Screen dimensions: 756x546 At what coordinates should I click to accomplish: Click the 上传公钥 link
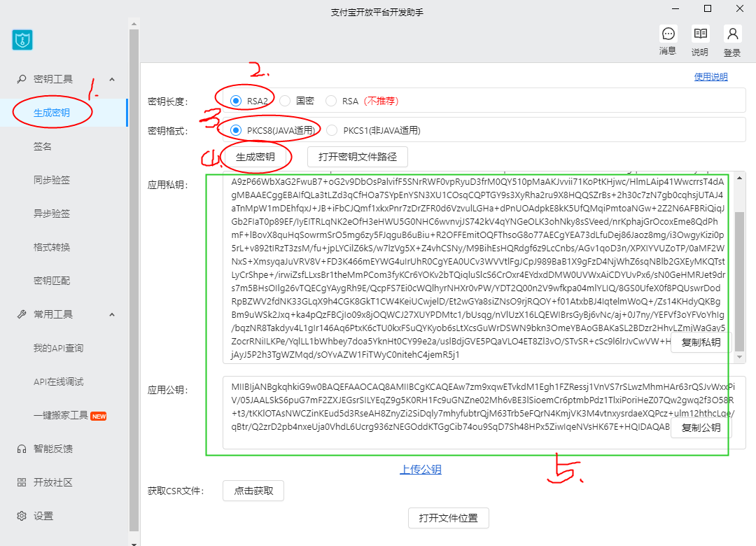click(421, 469)
